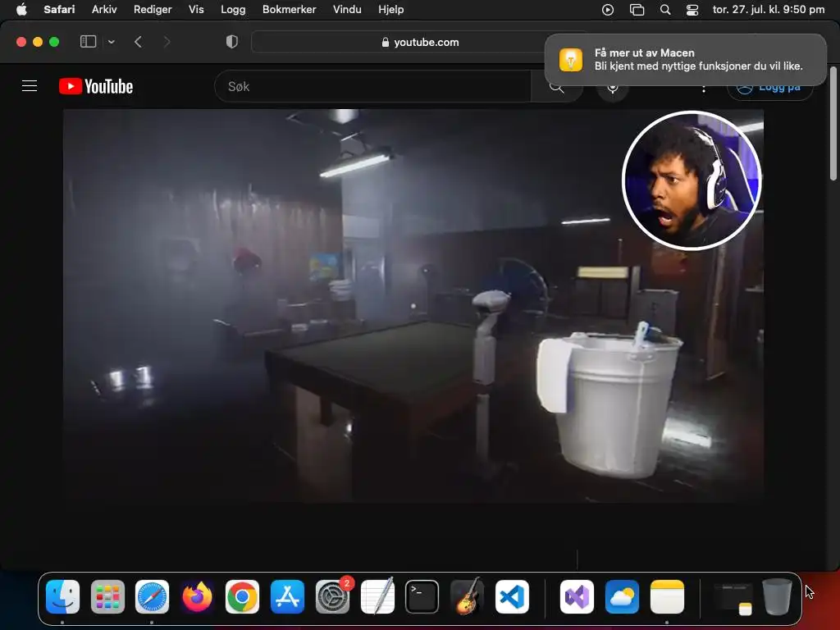Toggle Safari sidebar button
Screen dimensions: 840x630
click(x=88, y=42)
